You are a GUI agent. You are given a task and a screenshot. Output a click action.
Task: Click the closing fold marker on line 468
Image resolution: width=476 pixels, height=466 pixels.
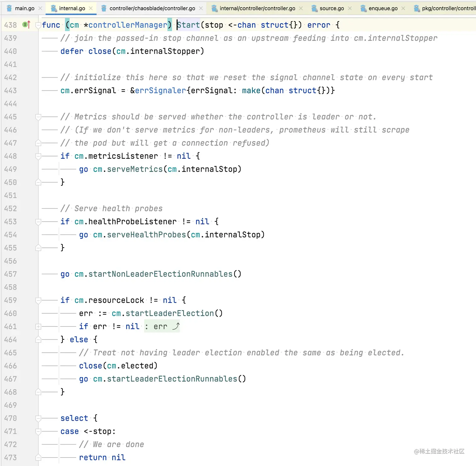pyautogui.click(x=38, y=392)
